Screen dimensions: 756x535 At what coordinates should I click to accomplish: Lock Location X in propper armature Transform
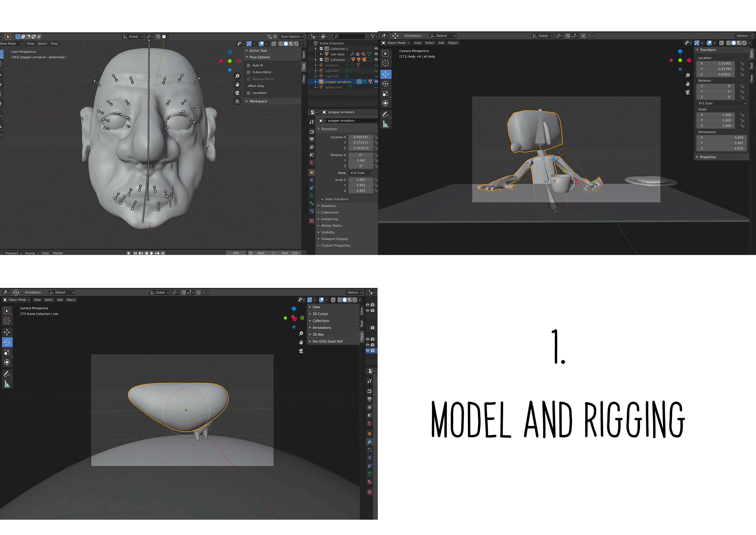pos(376,137)
